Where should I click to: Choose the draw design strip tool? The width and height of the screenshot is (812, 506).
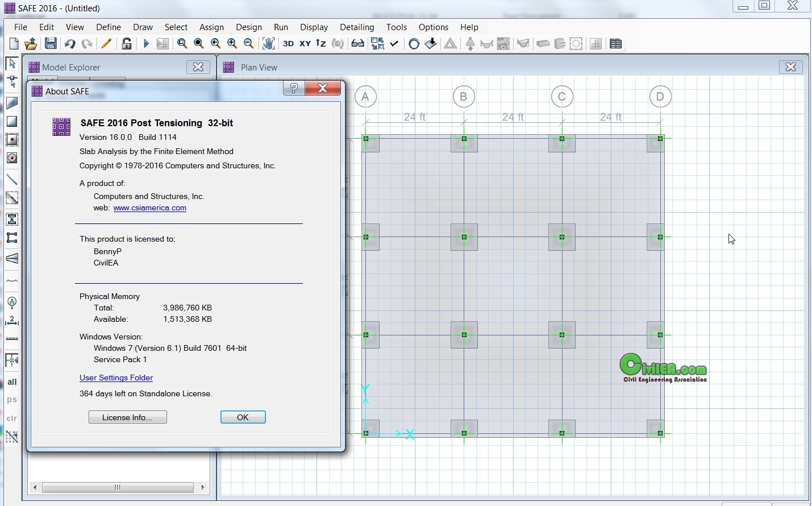pos(12,259)
